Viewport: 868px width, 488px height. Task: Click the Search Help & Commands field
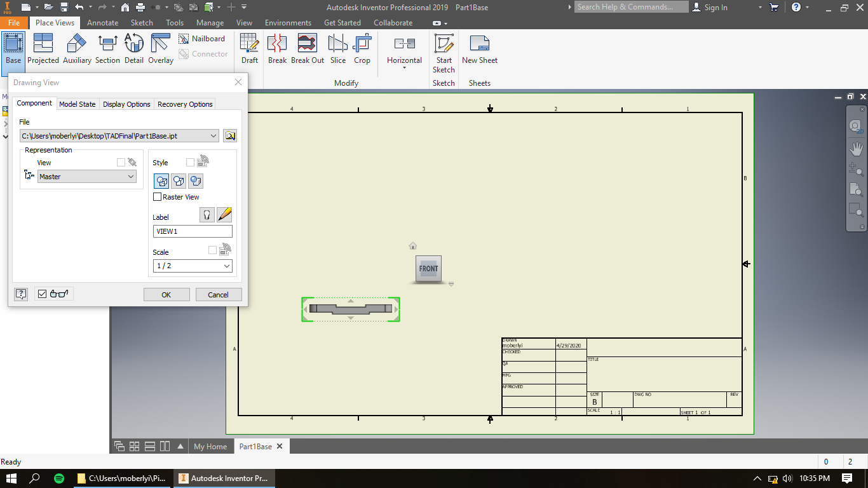632,7
